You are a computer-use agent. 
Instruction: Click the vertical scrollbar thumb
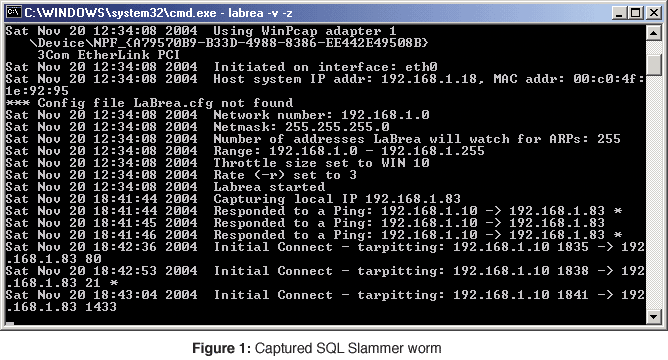tap(654, 65)
